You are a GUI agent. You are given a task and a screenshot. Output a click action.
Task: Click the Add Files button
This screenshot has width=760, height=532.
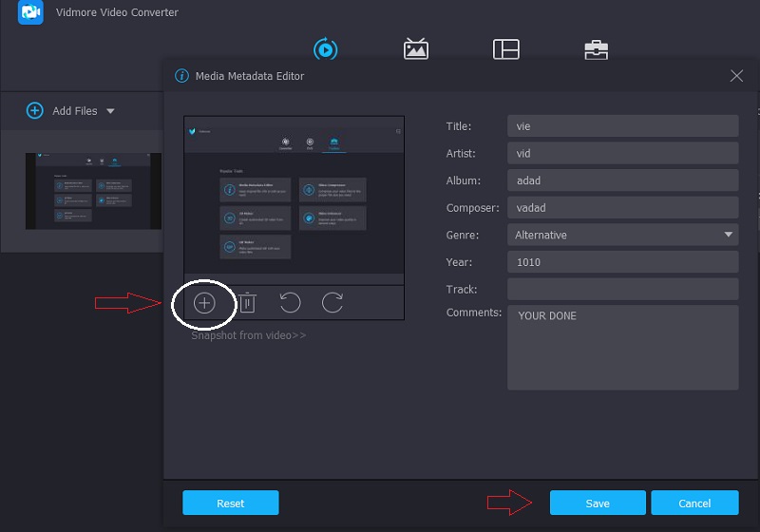[x=63, y=111]
